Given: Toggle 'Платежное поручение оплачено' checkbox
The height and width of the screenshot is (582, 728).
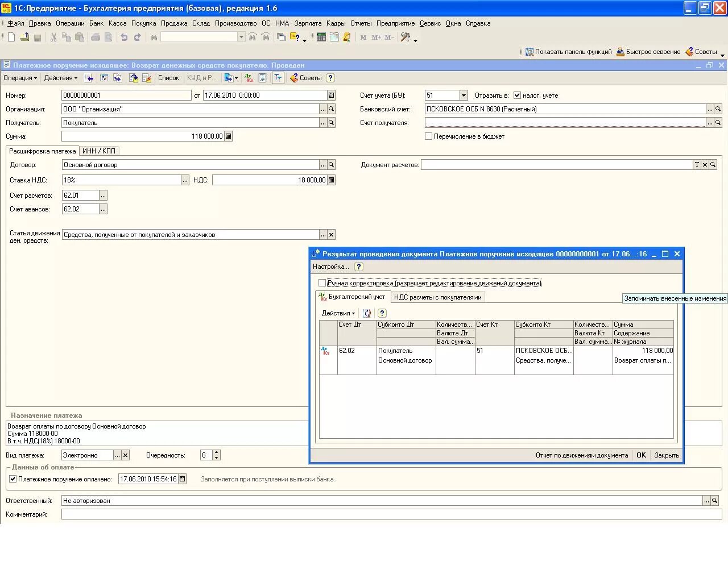Looking at the screenshot, I should coord(13,479).
